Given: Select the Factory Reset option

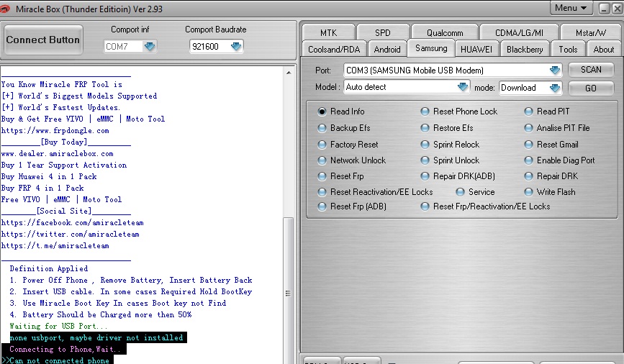Looking at the screenshot, I should click(x=322, y=145).
